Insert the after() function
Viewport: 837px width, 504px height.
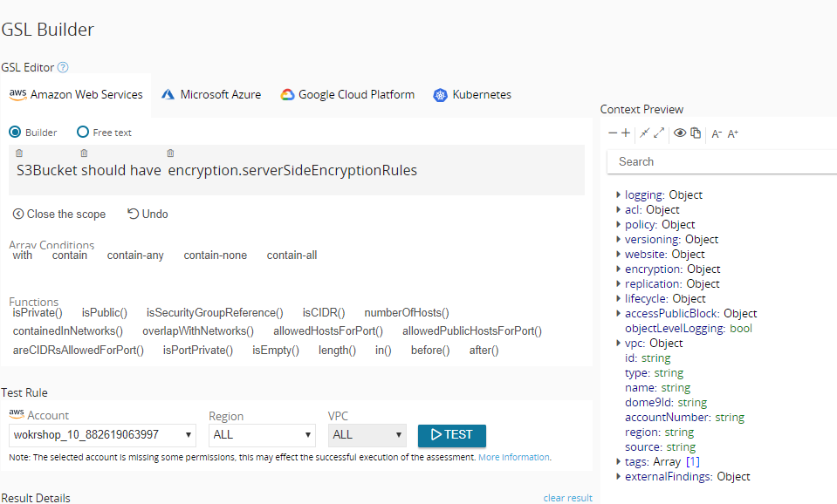click(484, 351)
